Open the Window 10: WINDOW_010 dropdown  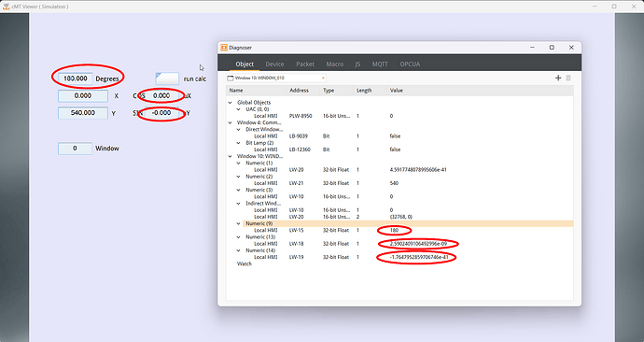[x=276, y=78]
